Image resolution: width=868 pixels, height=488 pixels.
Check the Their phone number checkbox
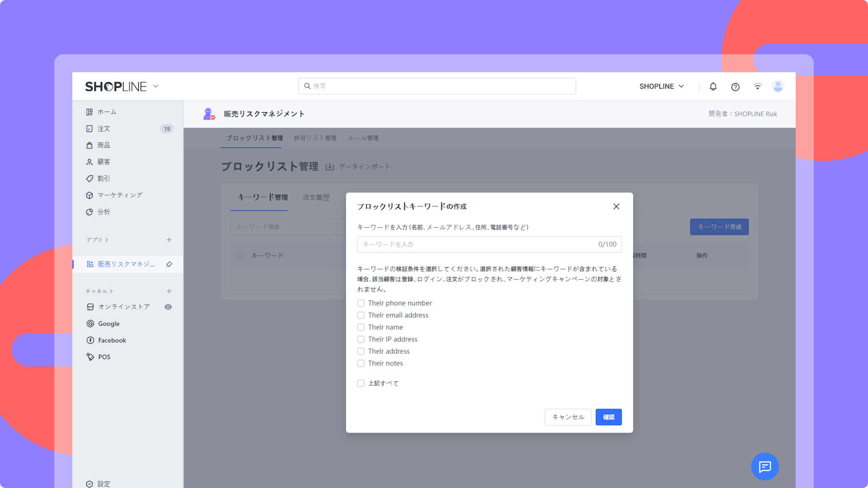361,303
